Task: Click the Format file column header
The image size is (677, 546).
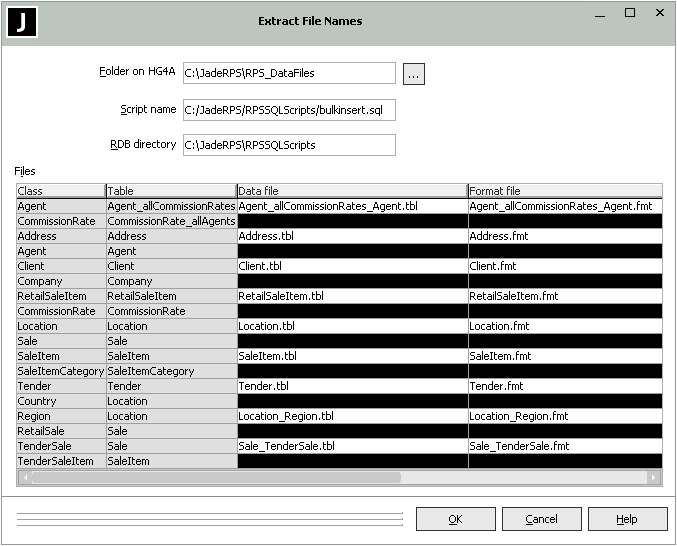Action: (x=564, y=191)
